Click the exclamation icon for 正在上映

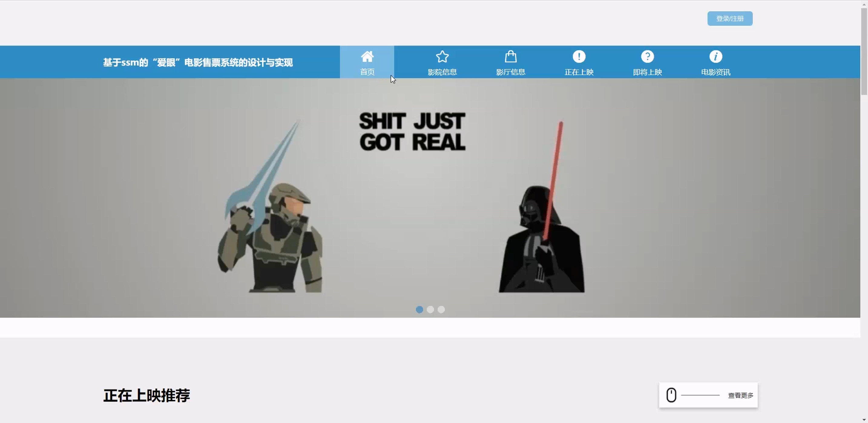coord(579,57)
